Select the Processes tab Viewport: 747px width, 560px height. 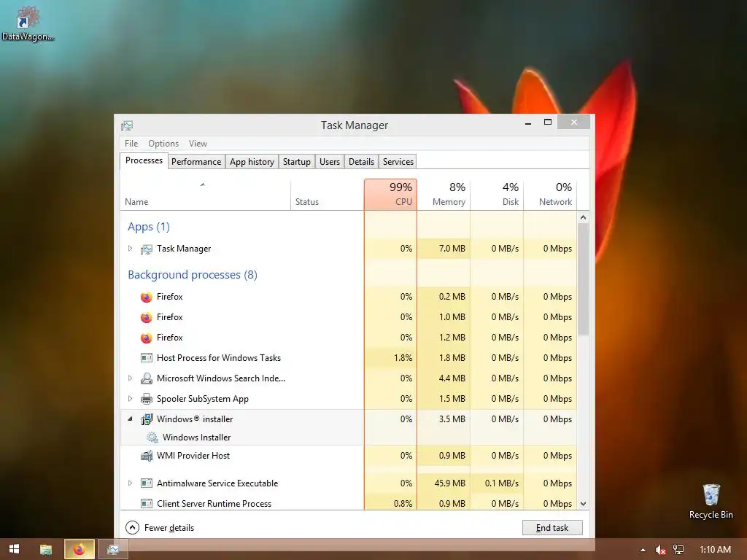[144, 160]
